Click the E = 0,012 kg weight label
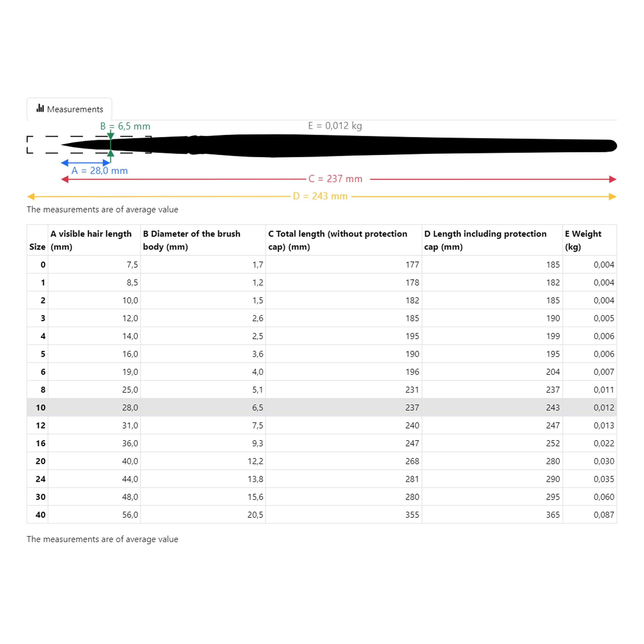 pos(335,126)
